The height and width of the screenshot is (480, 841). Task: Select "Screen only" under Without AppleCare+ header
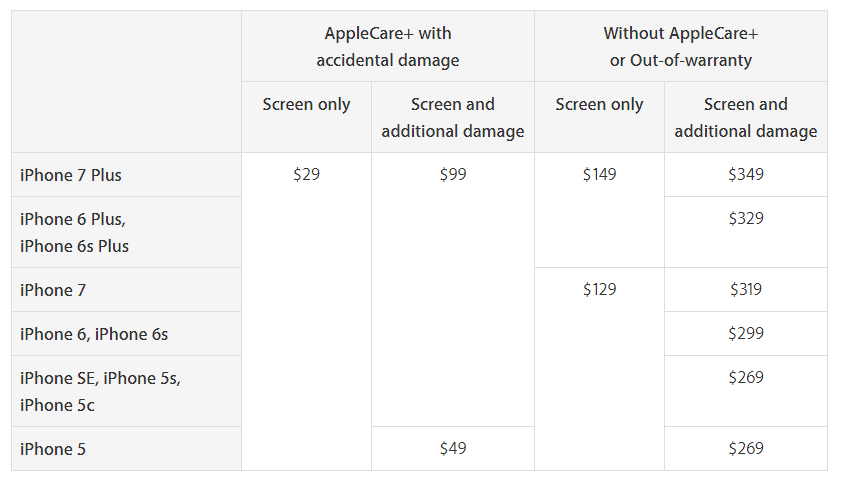[599, 104]
